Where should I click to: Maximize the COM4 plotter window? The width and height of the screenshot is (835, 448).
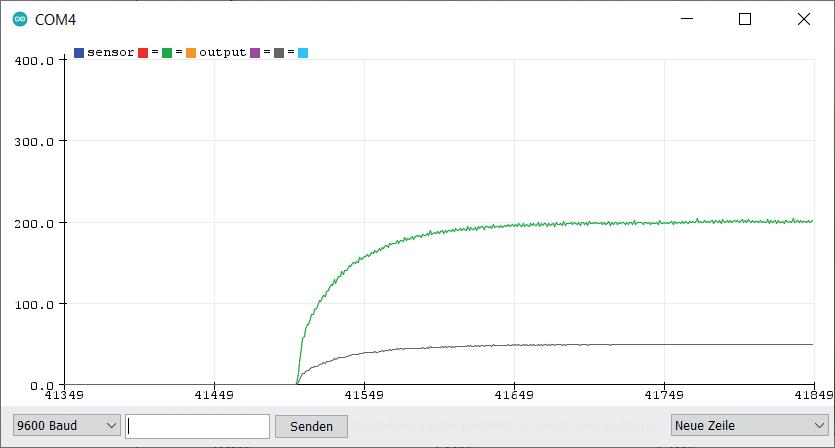tap(745, 19)
